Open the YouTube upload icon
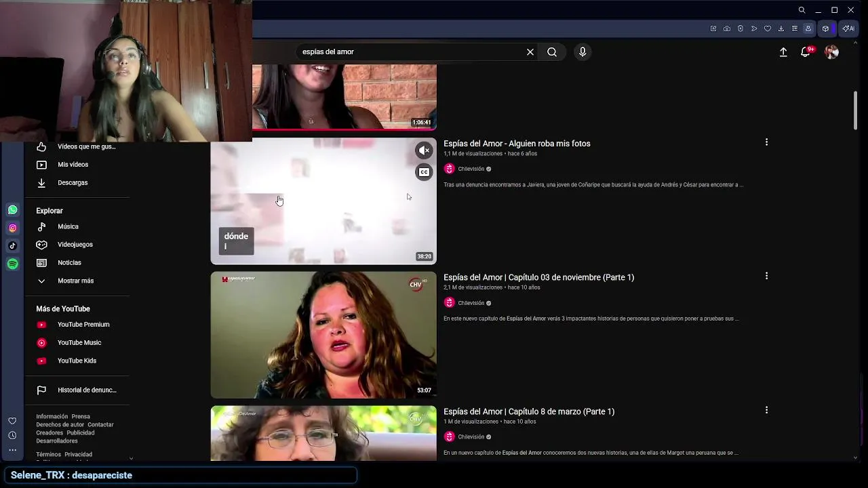The image size is (868, 488). click(x=783, y=52)
